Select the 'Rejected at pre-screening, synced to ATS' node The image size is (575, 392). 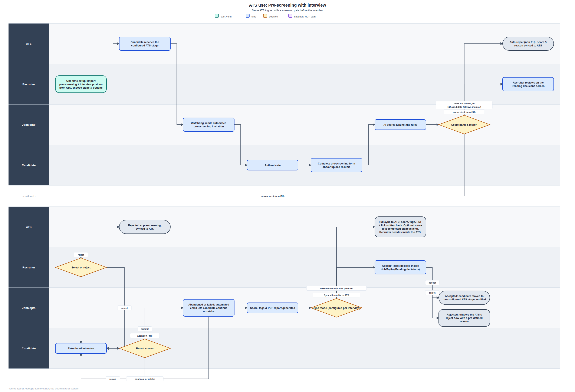[145, 227]
